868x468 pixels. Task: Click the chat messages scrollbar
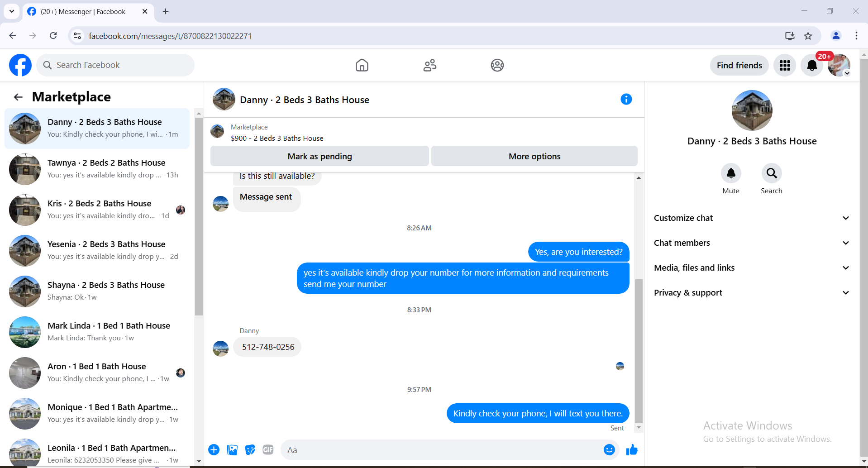pyautogui.click(x=639, y=351)
